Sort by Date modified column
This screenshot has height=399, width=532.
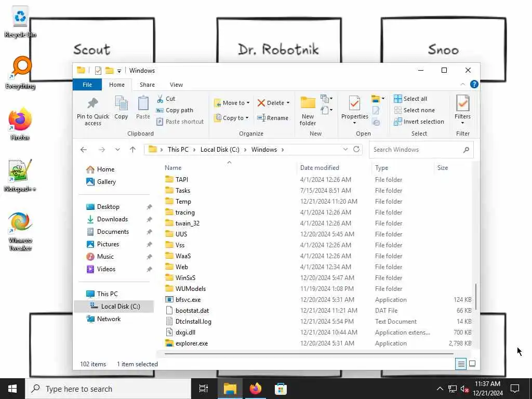[x=320, y=168]
